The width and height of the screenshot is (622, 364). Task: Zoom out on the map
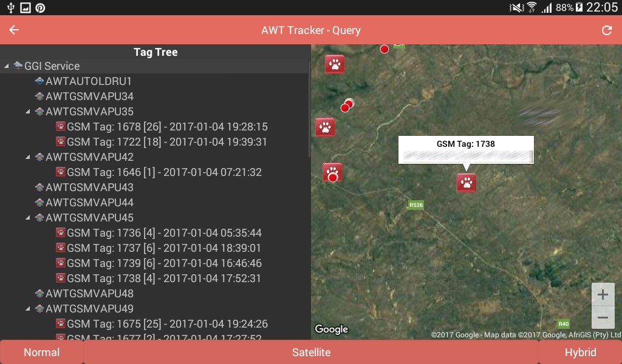point(603,317)
